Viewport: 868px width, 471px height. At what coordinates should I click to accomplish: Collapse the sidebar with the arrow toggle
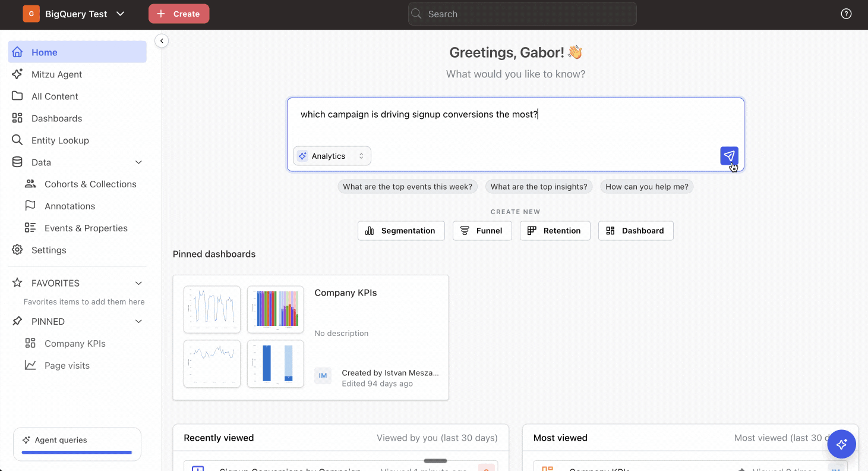(x=162, y=40)
